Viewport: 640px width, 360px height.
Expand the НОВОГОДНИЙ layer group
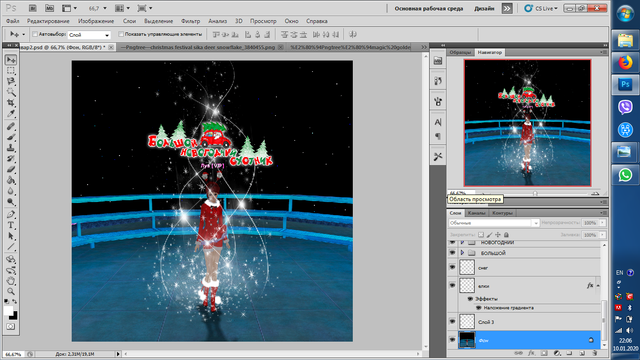coord(462,242)
